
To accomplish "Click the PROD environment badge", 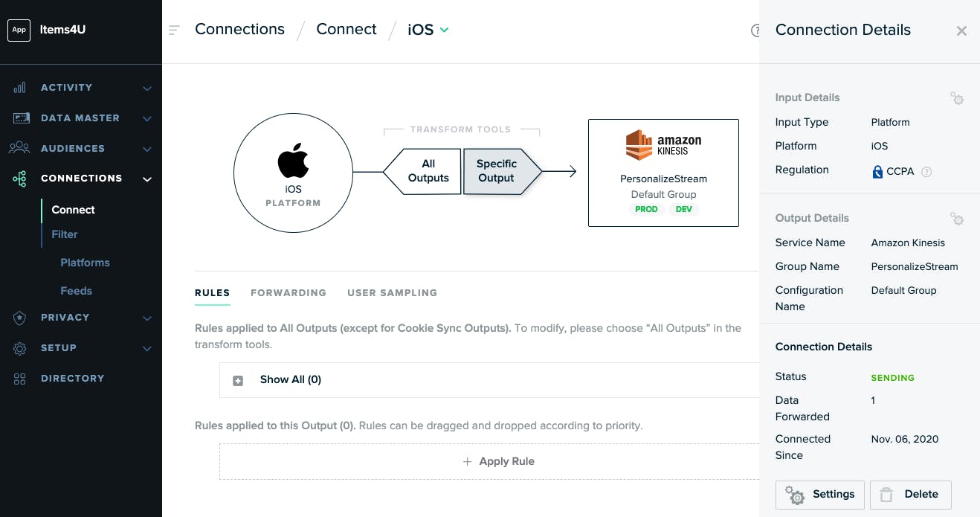I will tap(646, 210).
